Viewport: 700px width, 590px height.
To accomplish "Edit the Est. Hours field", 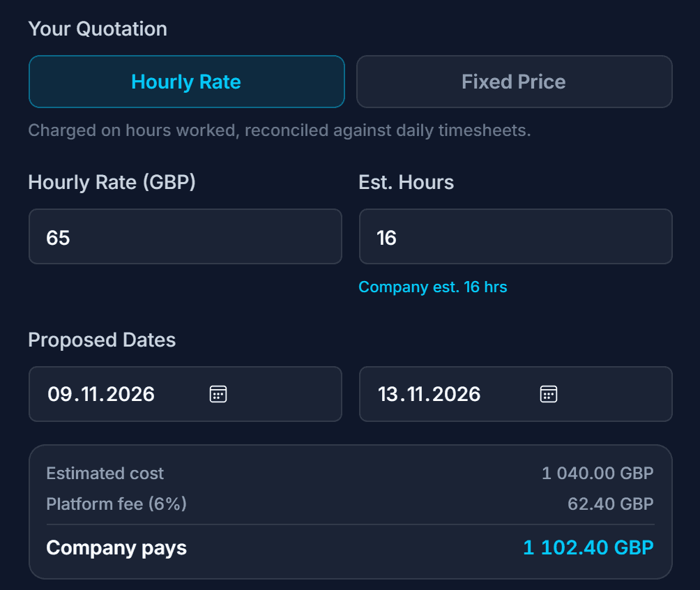I will (x=516, y=236).
